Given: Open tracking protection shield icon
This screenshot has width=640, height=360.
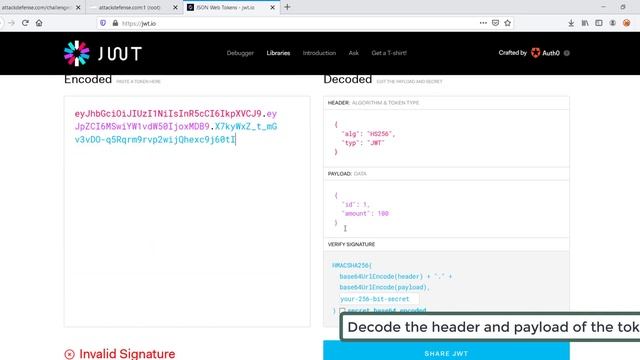Looking at the screenshot, I should click(x=103, y=23).
